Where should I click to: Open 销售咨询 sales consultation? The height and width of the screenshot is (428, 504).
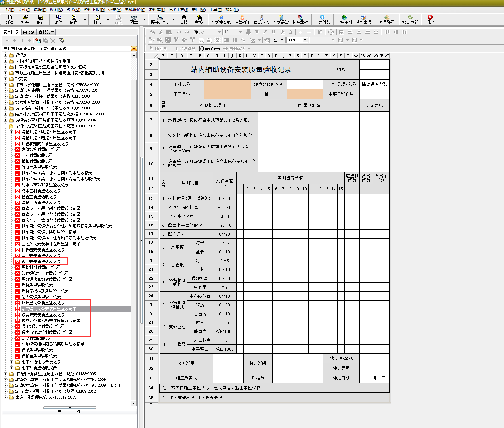tap(242, 19)
